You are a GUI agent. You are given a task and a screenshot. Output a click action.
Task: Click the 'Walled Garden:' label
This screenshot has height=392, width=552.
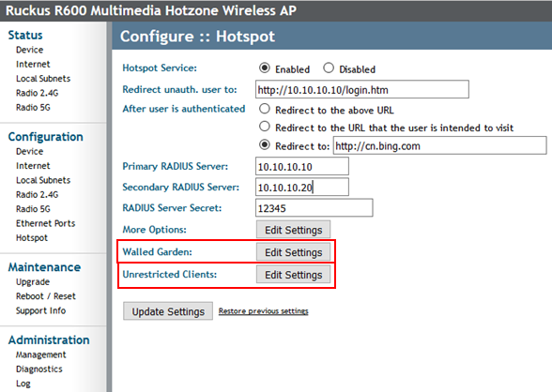coord(158,252)
